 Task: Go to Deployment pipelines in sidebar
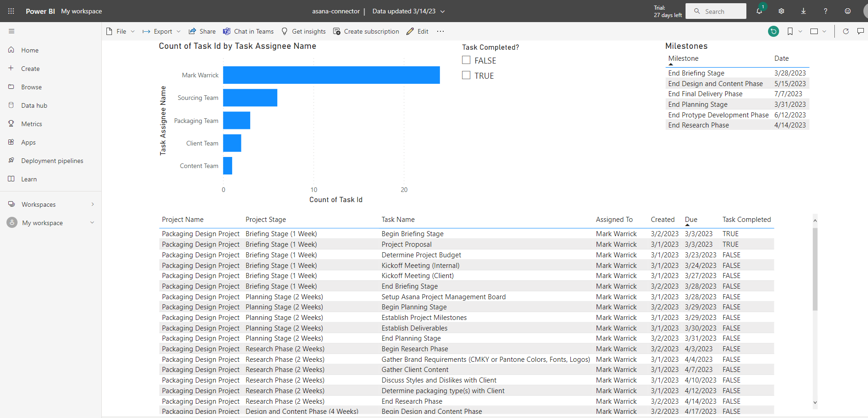coord(52,161)
